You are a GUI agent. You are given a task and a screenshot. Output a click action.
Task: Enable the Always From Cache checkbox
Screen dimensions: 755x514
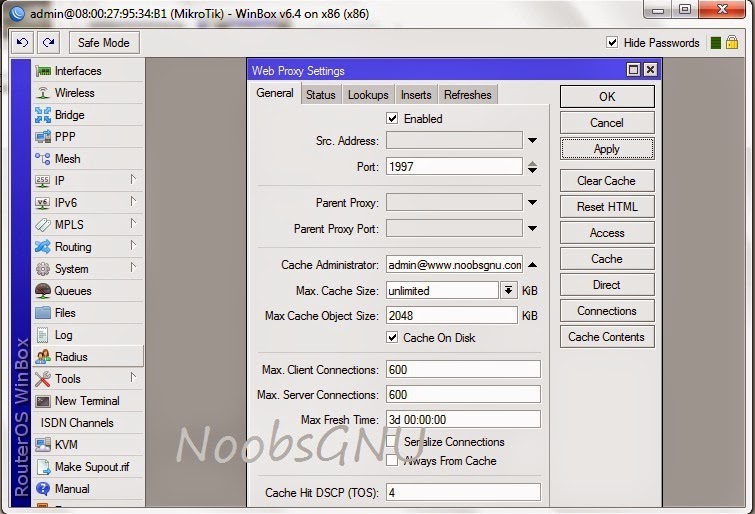(392, 461)
